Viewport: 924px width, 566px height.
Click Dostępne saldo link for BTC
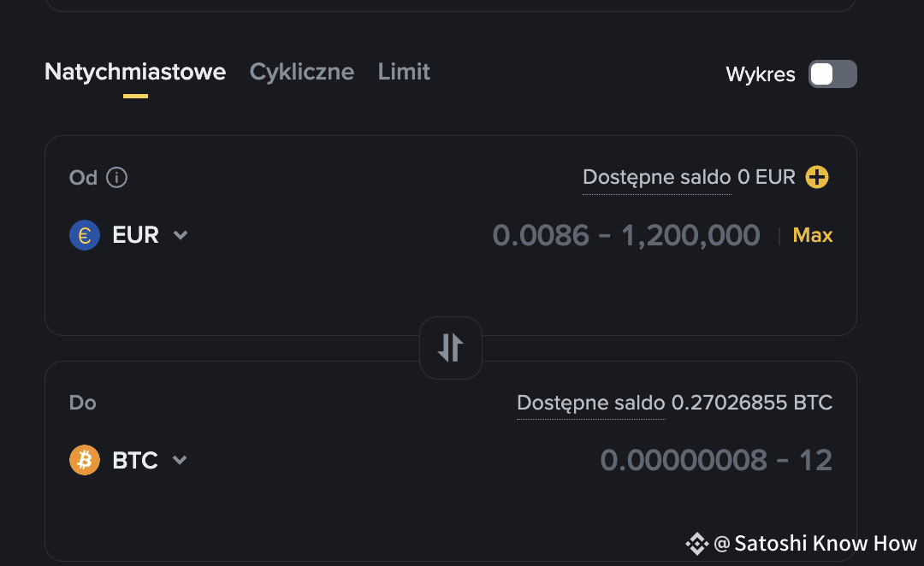coord(591,403)
